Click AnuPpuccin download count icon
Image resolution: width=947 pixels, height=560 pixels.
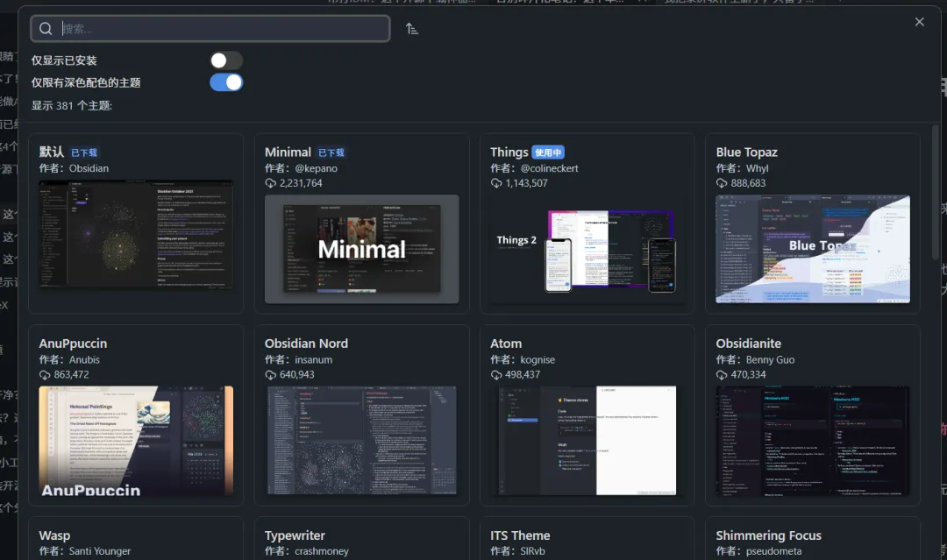[x=45, y=375]
